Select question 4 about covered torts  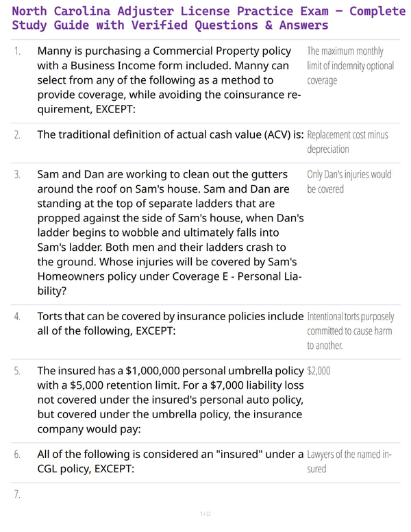(x=171, y=324)
